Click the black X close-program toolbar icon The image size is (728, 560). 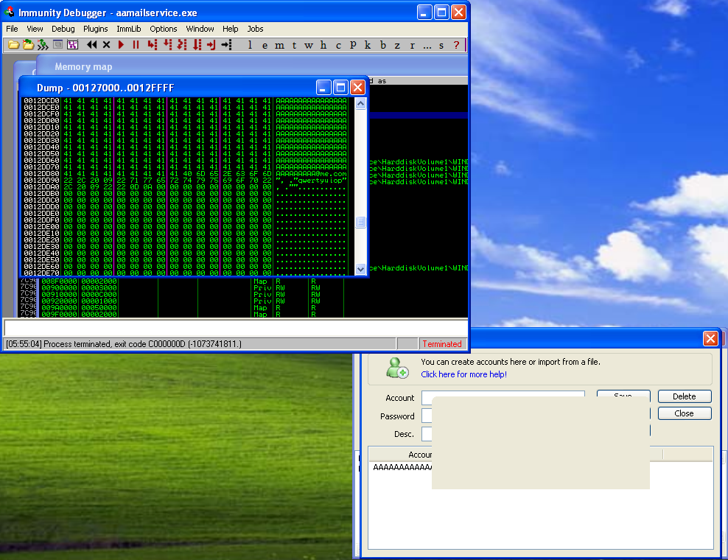point(106,45)
